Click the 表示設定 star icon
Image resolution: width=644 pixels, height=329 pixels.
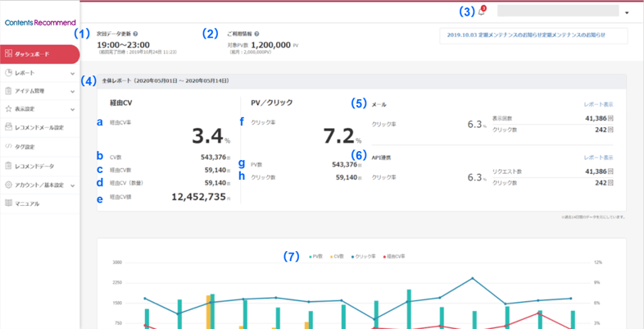tap(9, 109)
